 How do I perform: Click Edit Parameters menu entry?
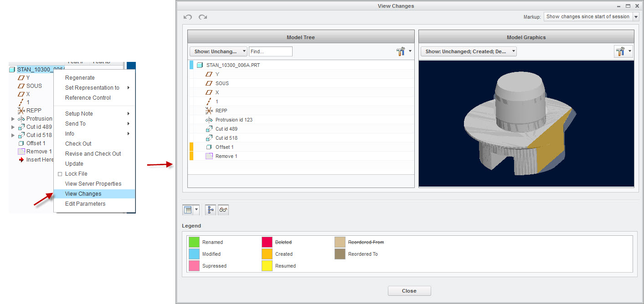click(x=85, y=204)
